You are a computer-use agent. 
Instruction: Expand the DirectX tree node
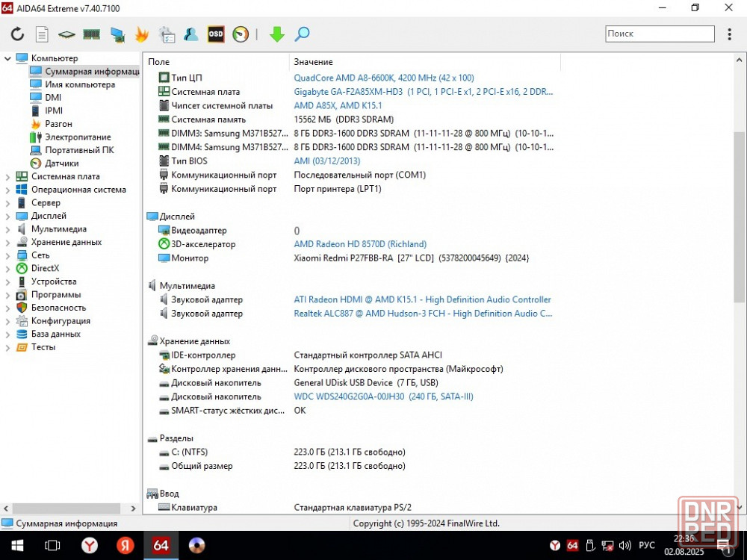point(7,269)
